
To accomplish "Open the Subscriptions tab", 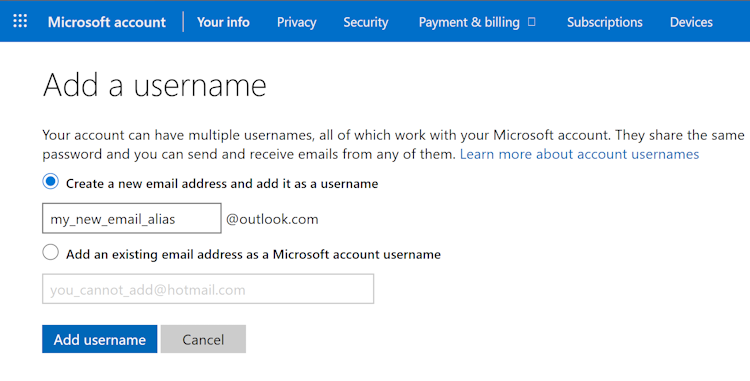I will pyautogui.click(x=605, y=22).
